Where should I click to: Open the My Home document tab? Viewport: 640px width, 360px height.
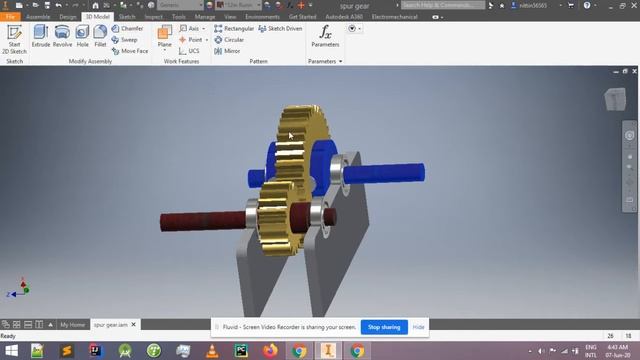(x=73, y=325)
